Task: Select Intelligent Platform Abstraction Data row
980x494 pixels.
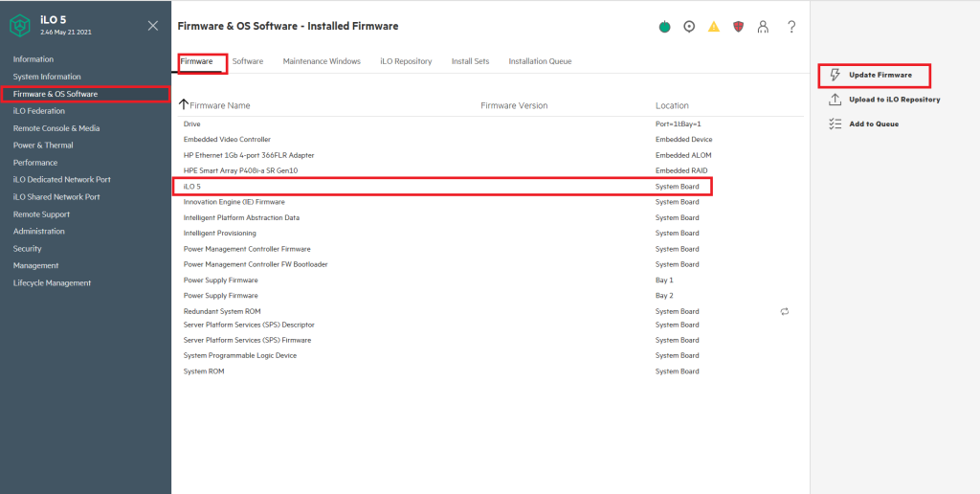Action: tap(491, 217)
